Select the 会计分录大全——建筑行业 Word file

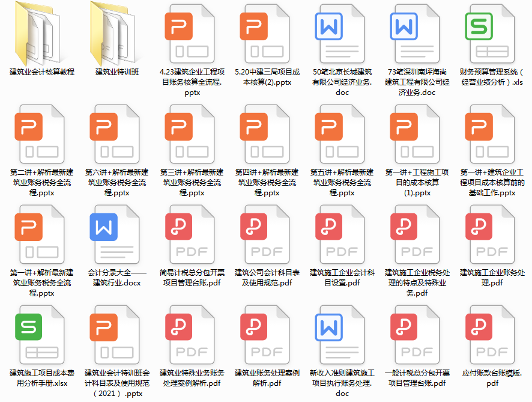(x=116, y=234)
